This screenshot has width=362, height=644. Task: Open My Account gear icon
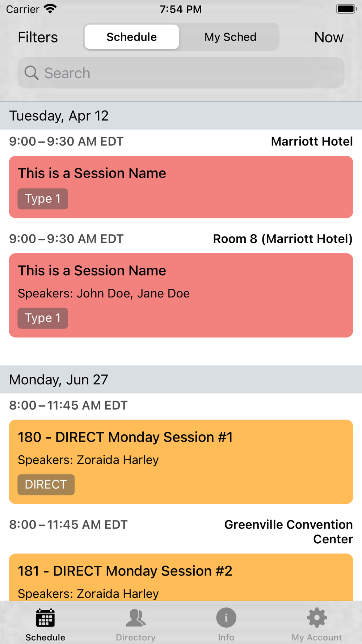pos(317,618)
